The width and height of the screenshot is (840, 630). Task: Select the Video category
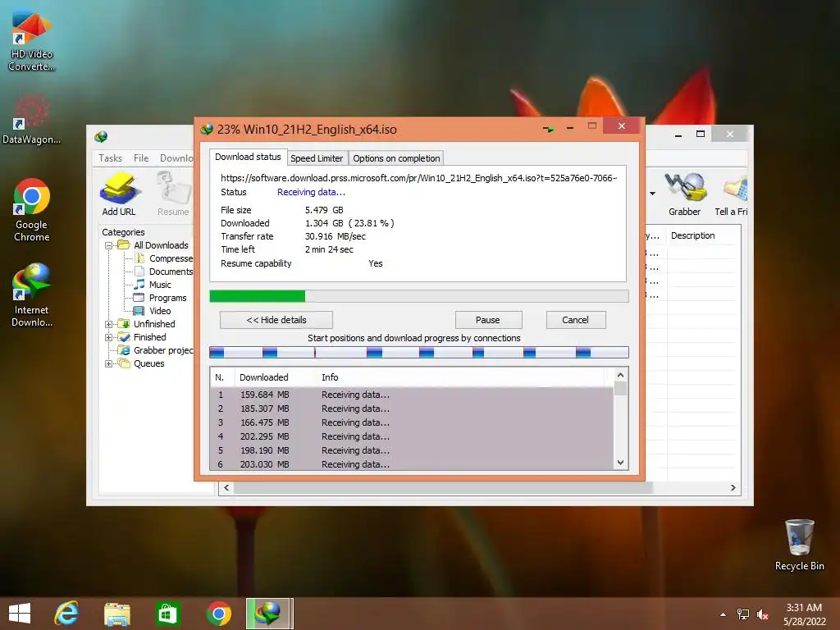click(x=153, y=311)
